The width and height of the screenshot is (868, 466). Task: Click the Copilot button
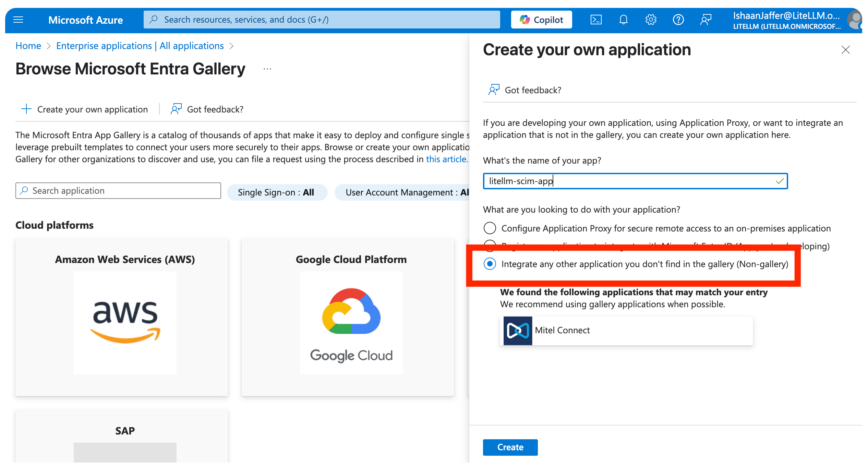(541, 20)
